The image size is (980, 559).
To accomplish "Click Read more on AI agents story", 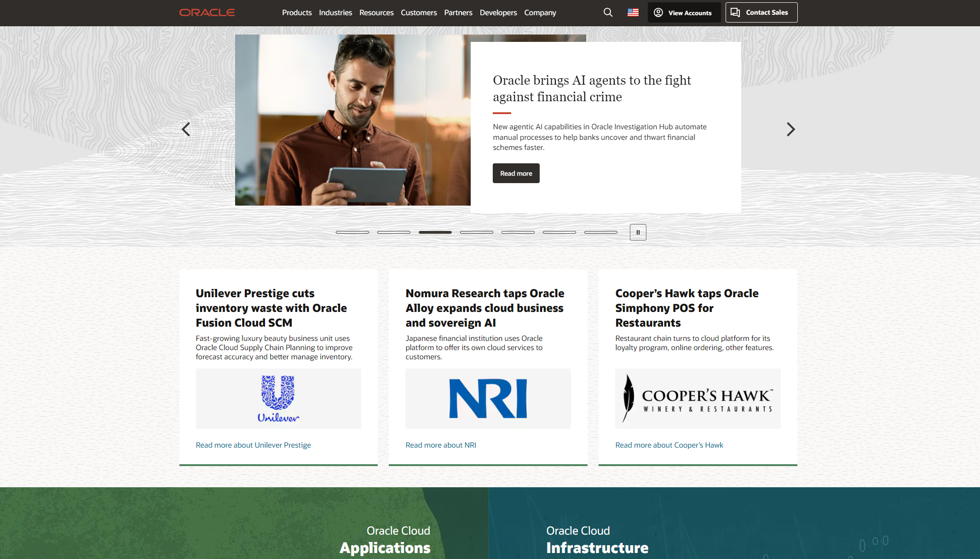I will click(x=516, y=173).
